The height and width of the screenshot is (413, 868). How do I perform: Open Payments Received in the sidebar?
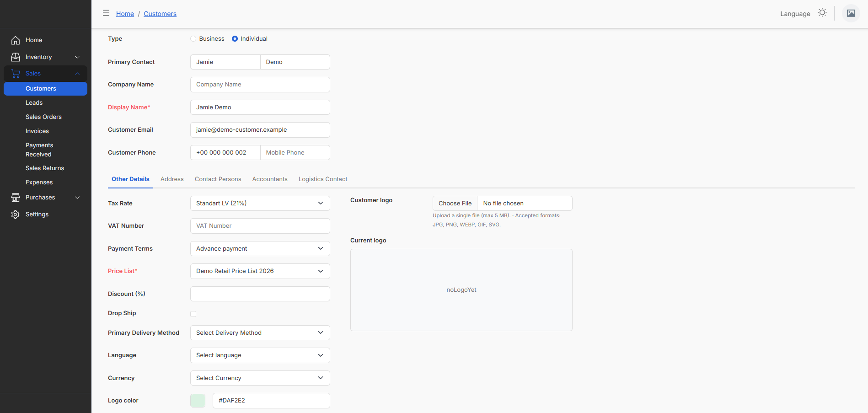coord(45,150)
